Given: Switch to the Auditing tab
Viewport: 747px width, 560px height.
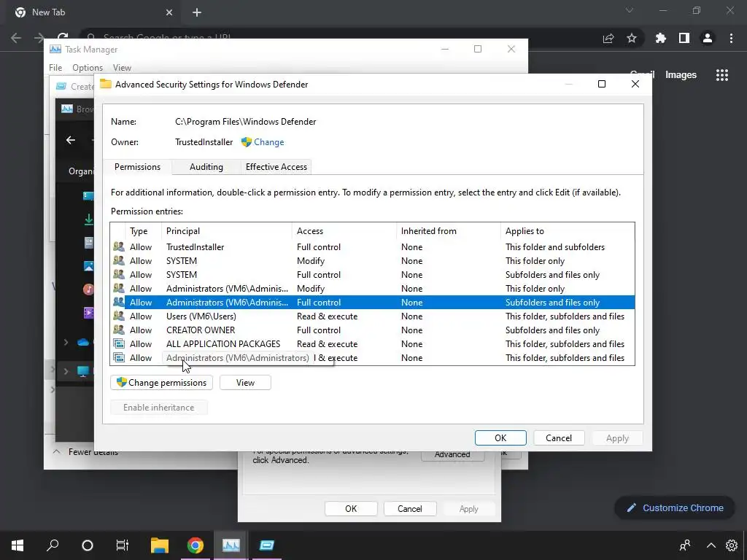Looking at the screenshot, I should coord(206,167).
